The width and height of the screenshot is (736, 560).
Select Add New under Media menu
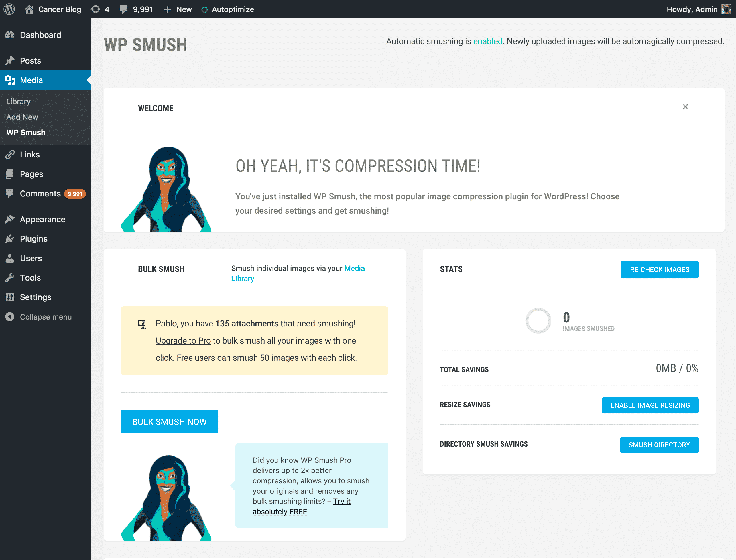coord(22,117)
